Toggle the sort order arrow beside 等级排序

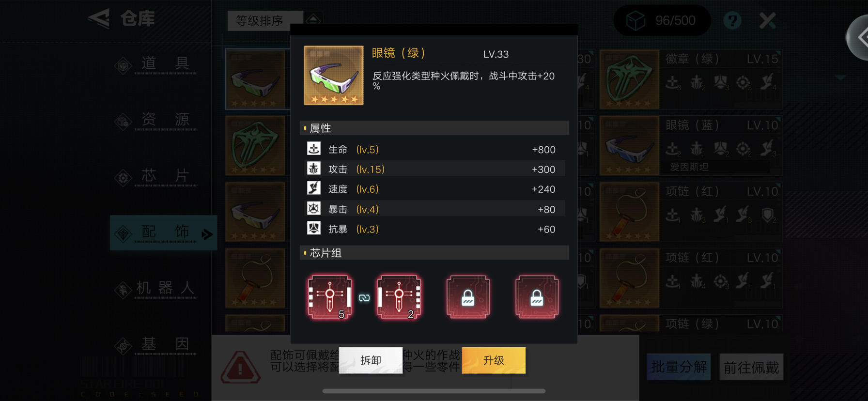pos(313,19)
